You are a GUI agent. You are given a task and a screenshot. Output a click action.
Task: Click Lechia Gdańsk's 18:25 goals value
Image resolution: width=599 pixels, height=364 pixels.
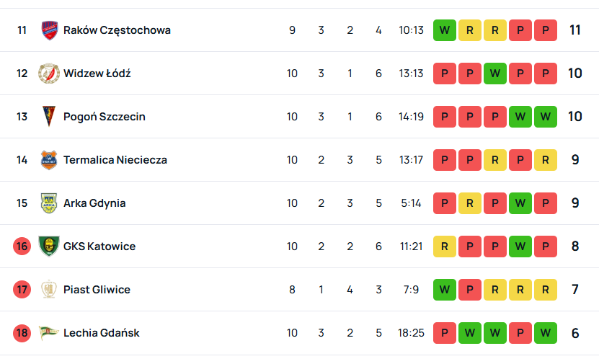coord(411,333)
